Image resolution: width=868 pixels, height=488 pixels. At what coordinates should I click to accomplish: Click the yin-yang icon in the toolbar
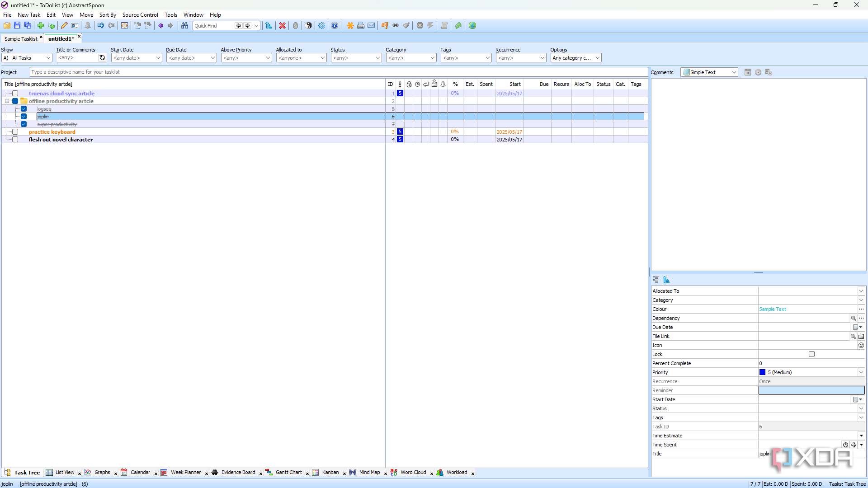(x=308, y=26)
